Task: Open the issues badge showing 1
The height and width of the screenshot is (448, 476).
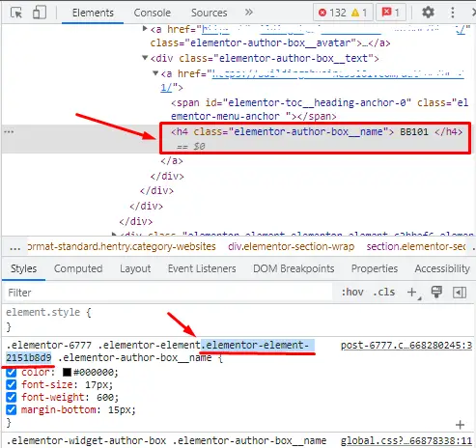Action: [390, 13]
